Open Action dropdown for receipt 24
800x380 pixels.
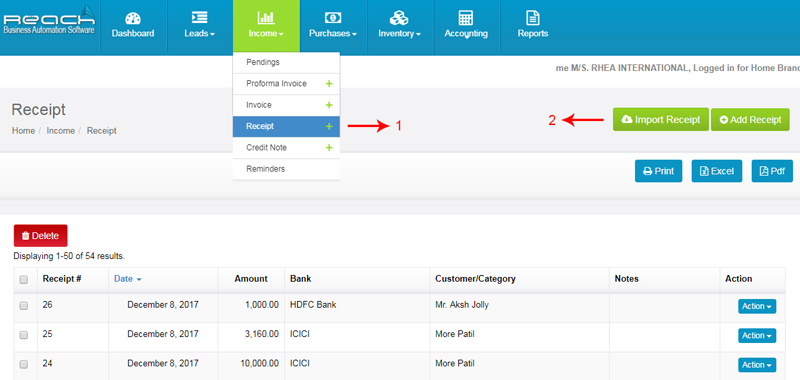[757, 365]
